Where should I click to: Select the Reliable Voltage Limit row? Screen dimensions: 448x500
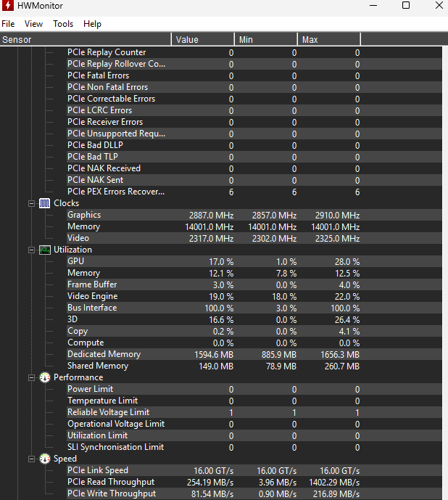pyautogui.click(x=254, y=412)
